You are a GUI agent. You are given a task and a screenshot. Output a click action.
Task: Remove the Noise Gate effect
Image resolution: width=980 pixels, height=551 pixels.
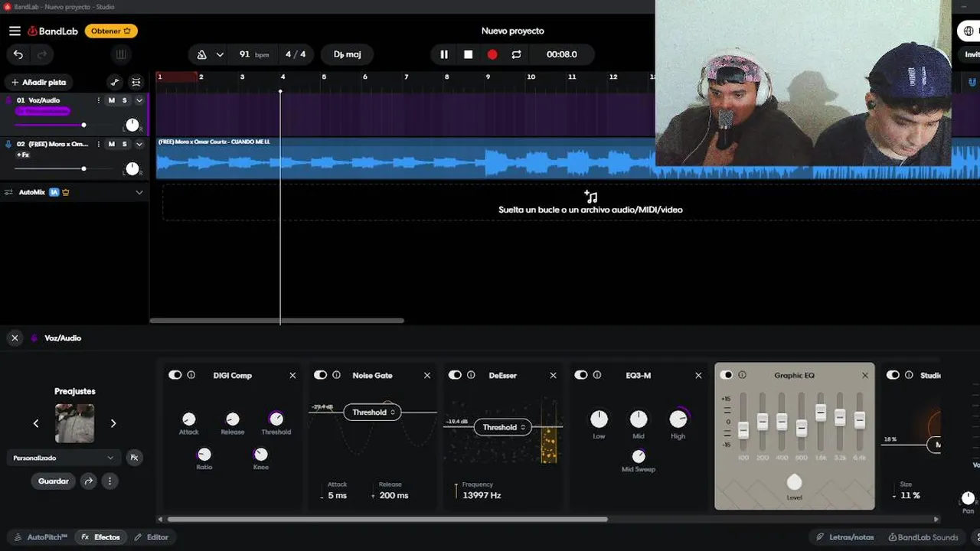pyautogui.click(x=427, y=375)
